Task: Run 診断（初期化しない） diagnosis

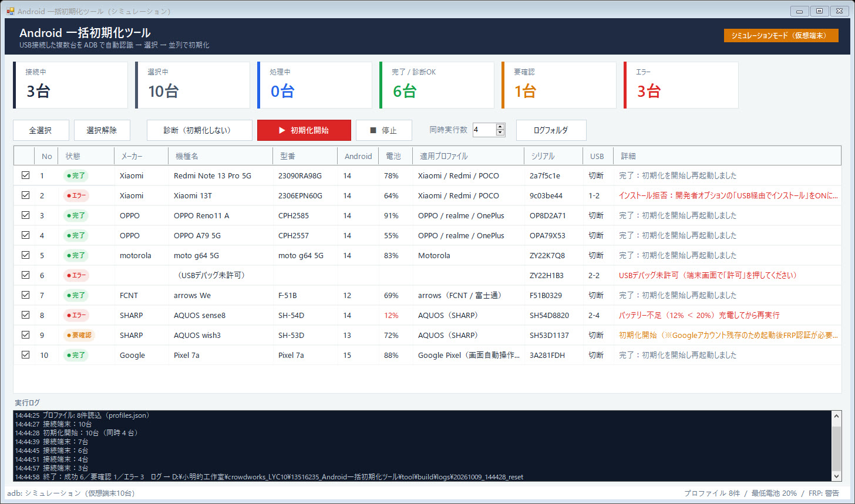Action: pos(200,130)
